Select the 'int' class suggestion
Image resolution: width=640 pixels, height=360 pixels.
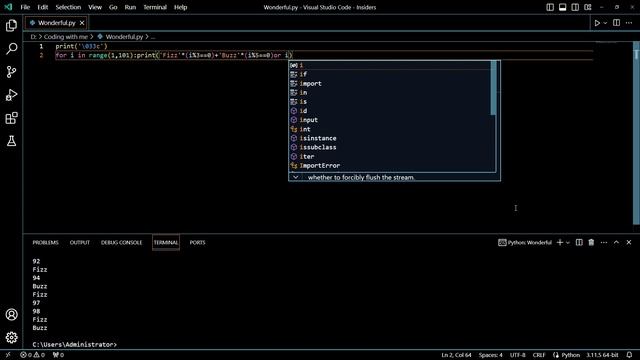pos(390,129)
